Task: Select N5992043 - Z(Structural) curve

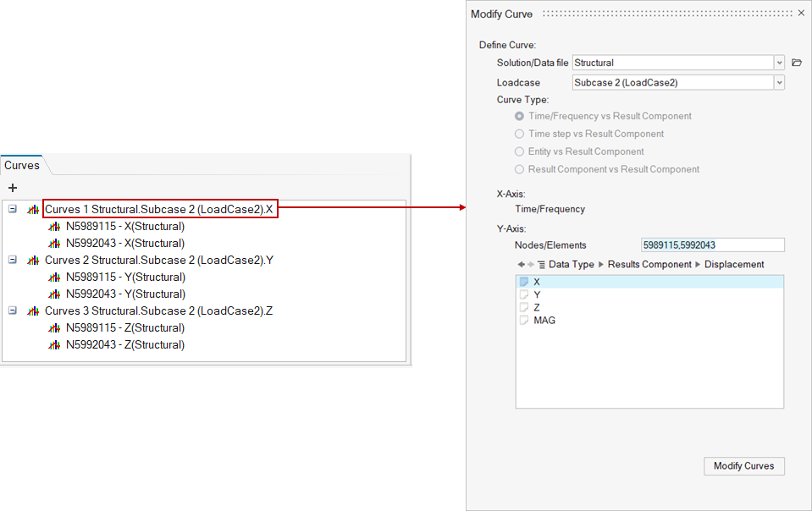Action: click(125, 345)
